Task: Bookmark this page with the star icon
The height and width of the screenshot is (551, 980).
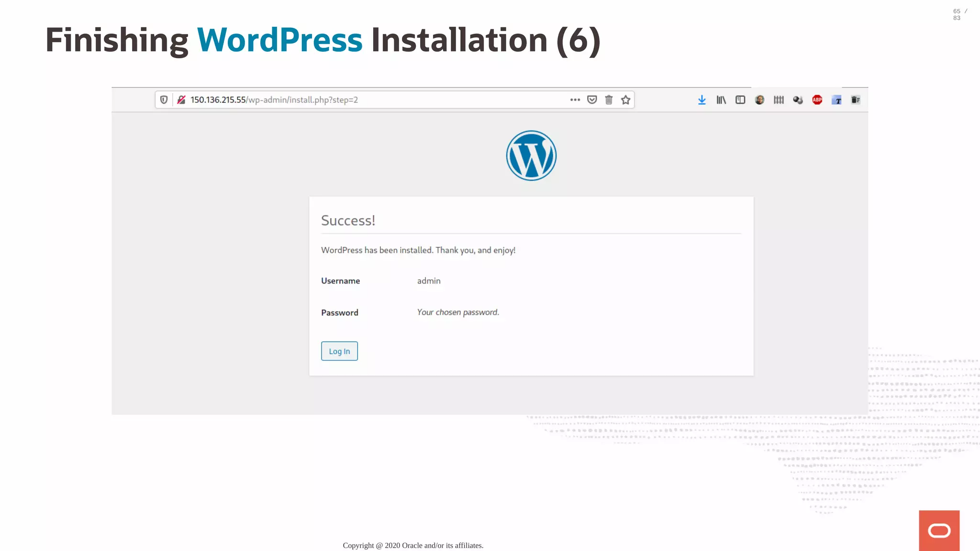Action: coord(625,100)
